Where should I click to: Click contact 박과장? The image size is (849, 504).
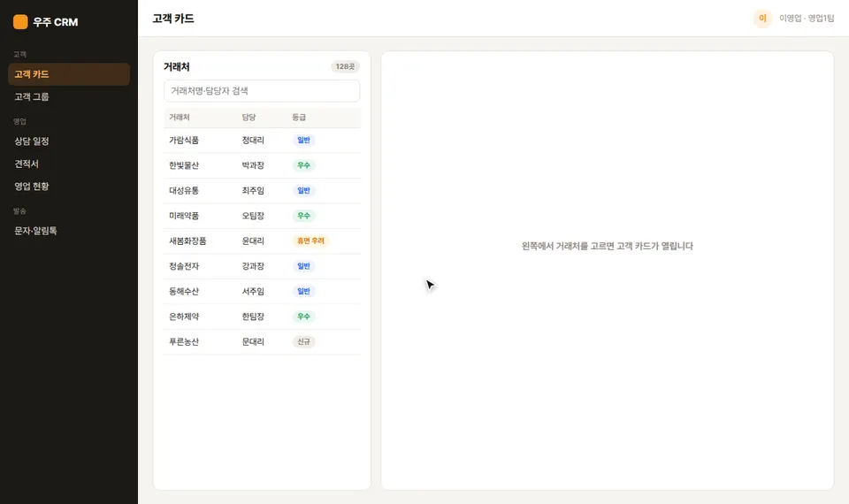[x=253, y=165]
